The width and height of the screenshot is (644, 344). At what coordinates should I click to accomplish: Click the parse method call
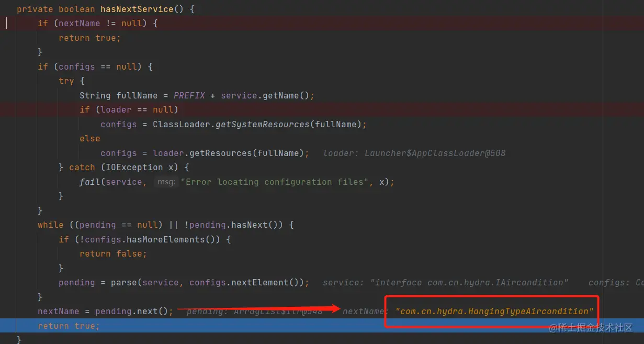click(123, 282)
